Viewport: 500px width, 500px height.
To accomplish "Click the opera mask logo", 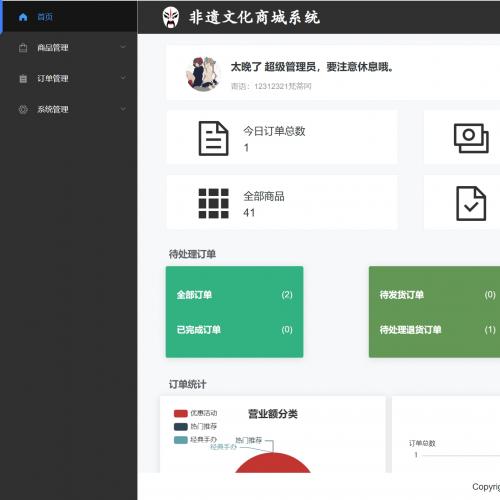I will point(171,17).
